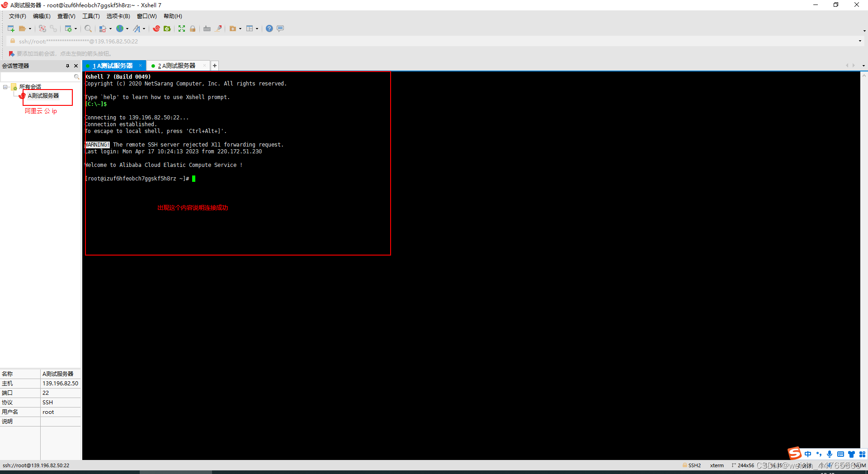Open the 工具(T) menu
This screenshot has width=868, height=474.
91,16
